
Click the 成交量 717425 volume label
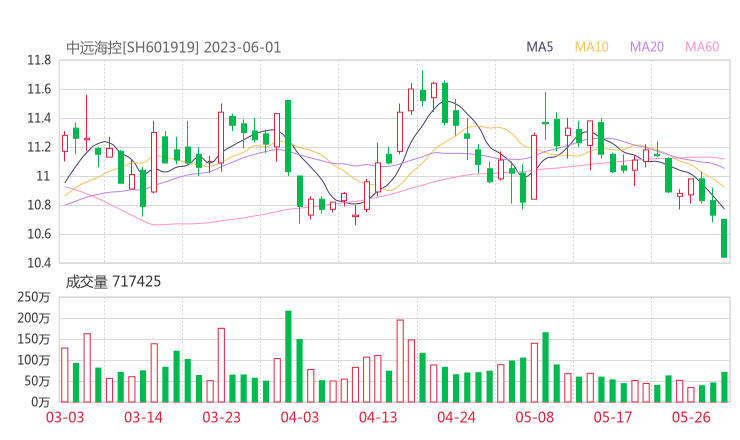pyautogui.click(x=113, y=282)
